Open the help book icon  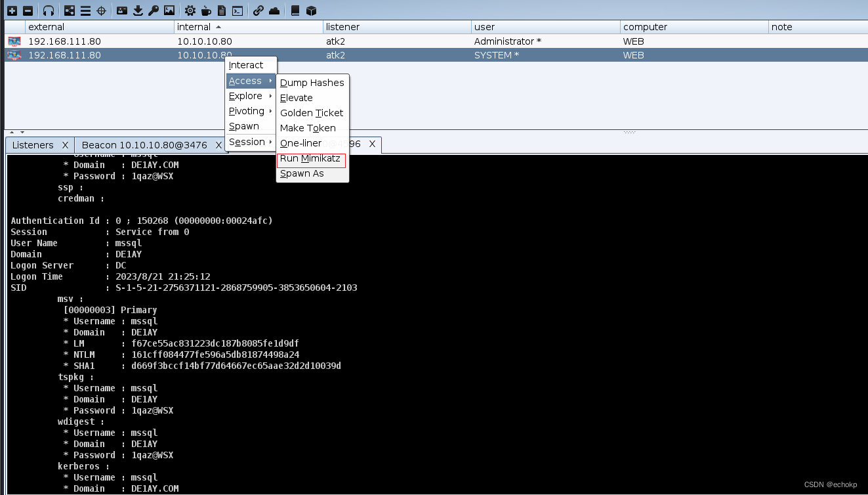(x=295, y=11)
